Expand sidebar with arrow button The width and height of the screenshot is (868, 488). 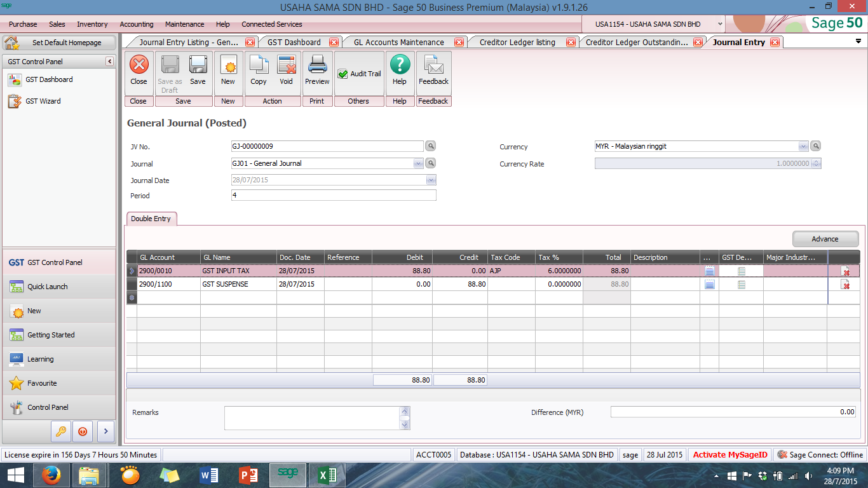(105, 431)
